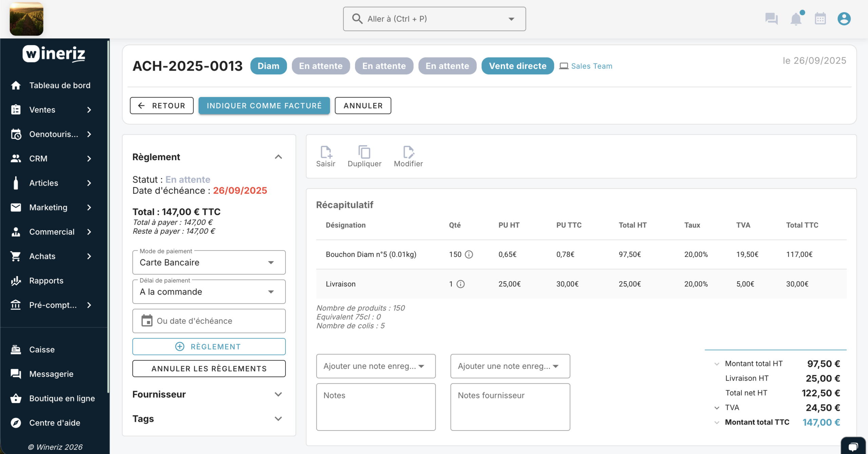Open the user account avatar icon

[x=844, y=19]
